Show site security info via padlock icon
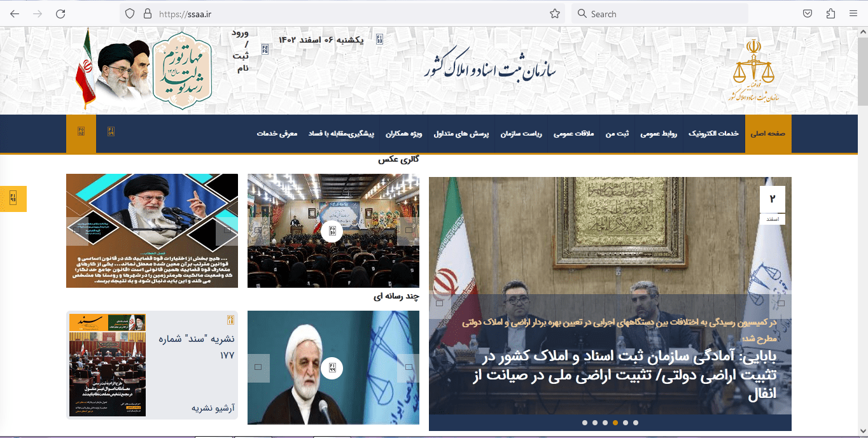The image size is (868, 438). [x=148, y=14]
